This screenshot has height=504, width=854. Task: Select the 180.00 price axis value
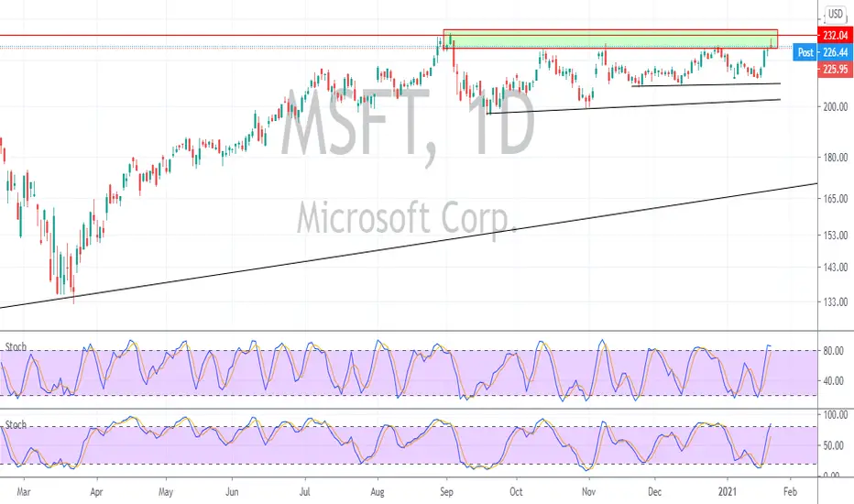836,158
